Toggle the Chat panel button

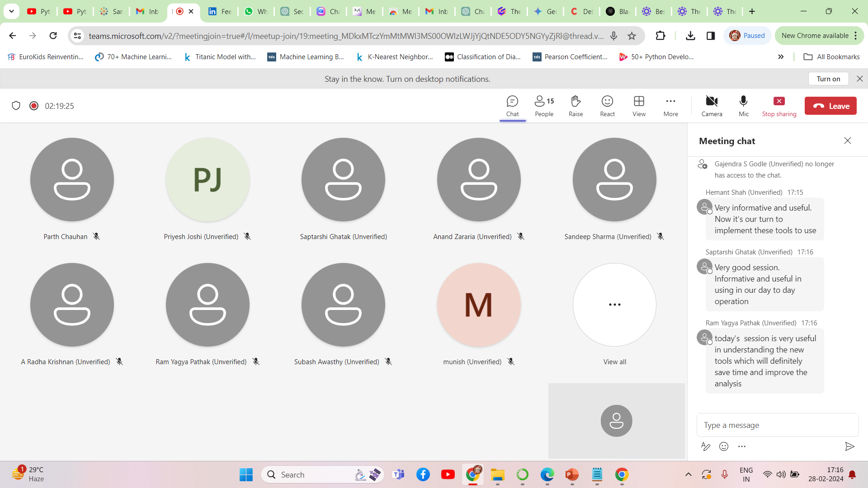[512, 106]
